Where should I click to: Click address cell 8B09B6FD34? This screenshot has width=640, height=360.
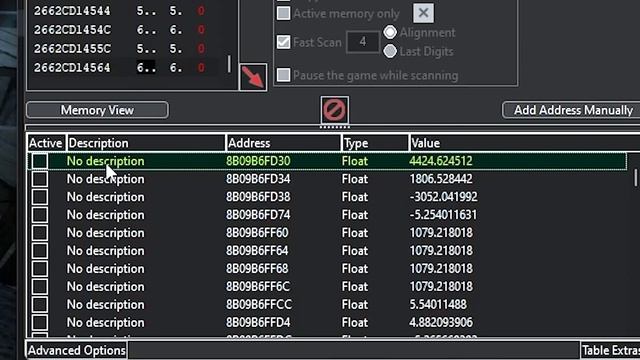[258, 179]
